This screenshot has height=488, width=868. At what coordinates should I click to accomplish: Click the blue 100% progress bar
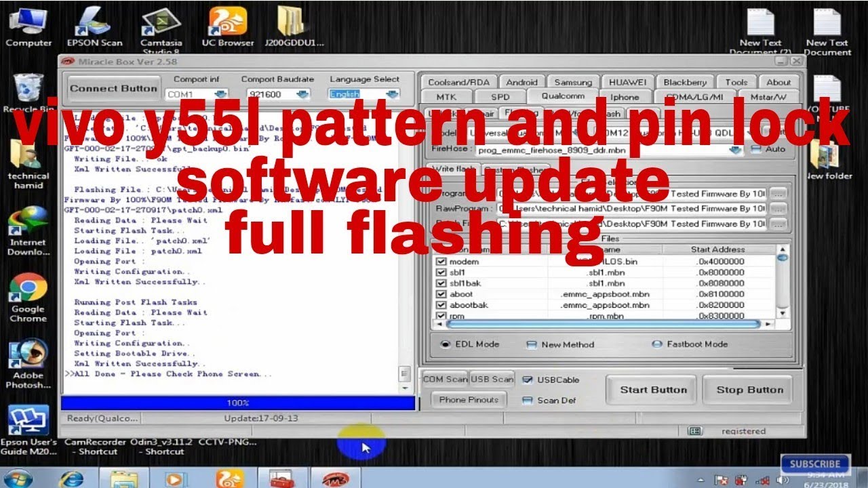237,403
